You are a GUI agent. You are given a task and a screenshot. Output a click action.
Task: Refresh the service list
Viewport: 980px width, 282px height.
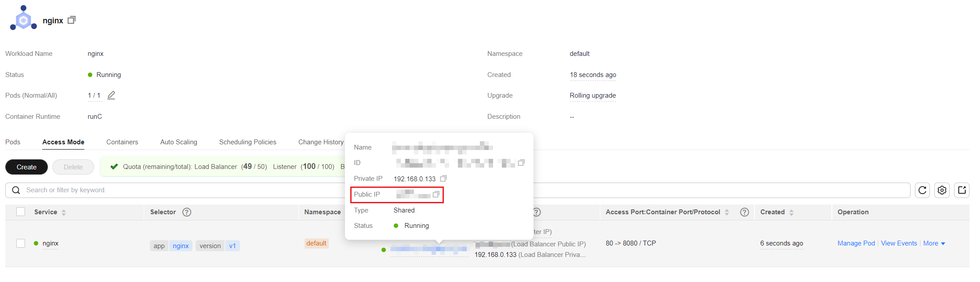tap(922, 190)
